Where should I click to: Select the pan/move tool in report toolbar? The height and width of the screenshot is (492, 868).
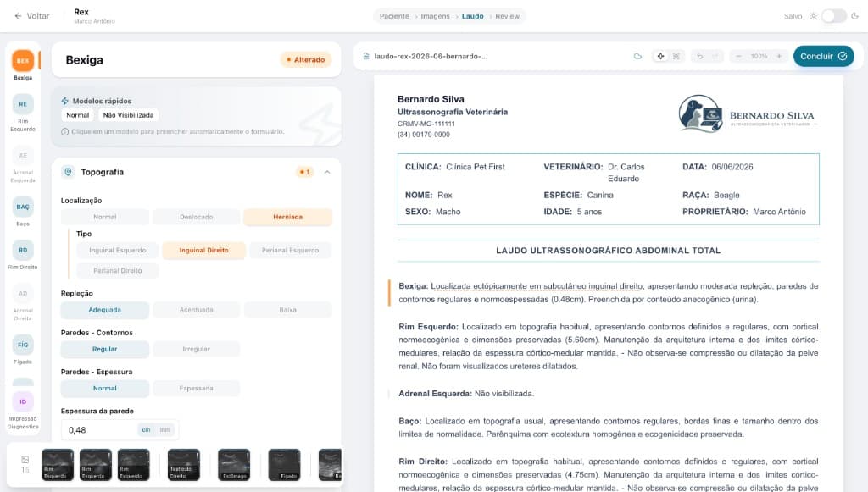[660, 57]
